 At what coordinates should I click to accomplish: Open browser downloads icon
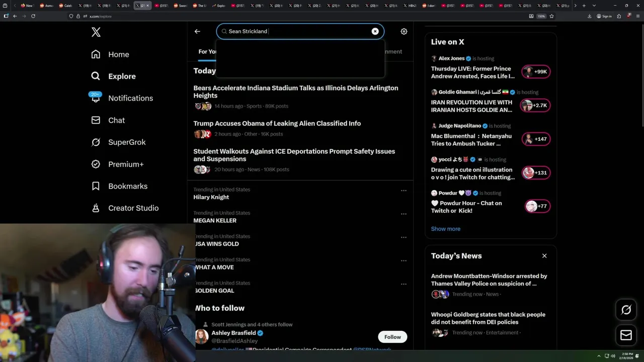(590, 16)
